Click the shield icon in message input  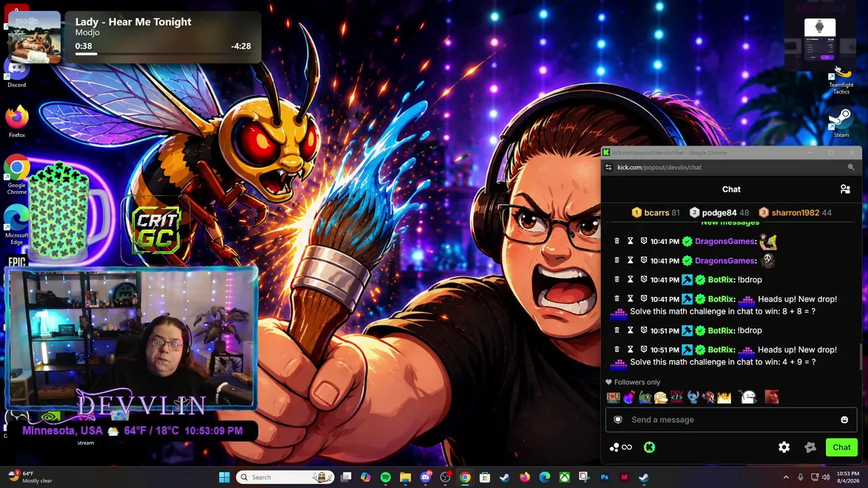click(618, 420)
